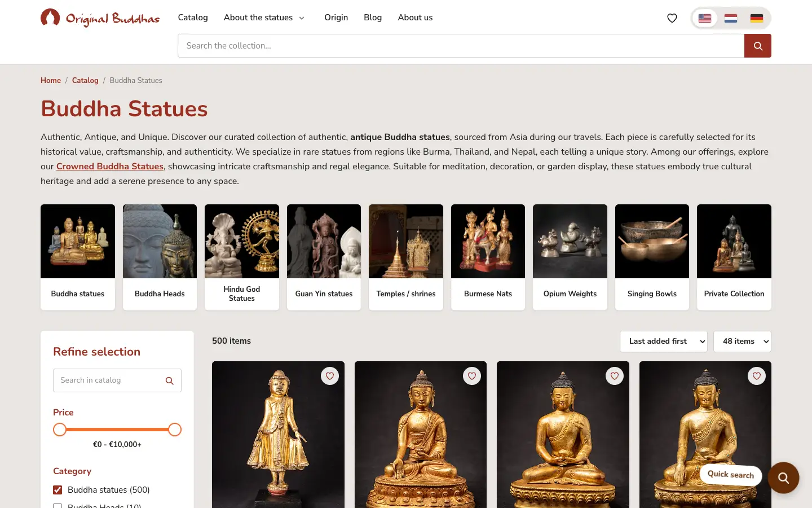The image size is (812, 508).
Task: Switch language to German flag
Action: pyautogui.click(x=757, y=18)
